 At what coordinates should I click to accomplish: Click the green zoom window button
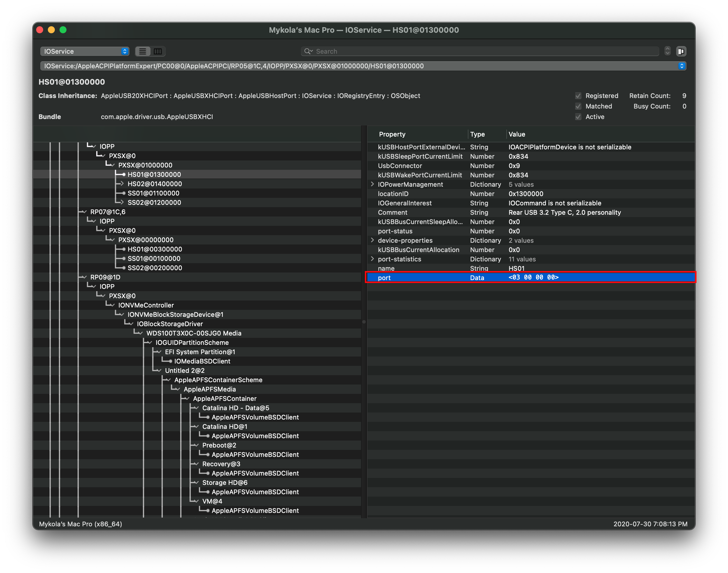tap(63, 30)
